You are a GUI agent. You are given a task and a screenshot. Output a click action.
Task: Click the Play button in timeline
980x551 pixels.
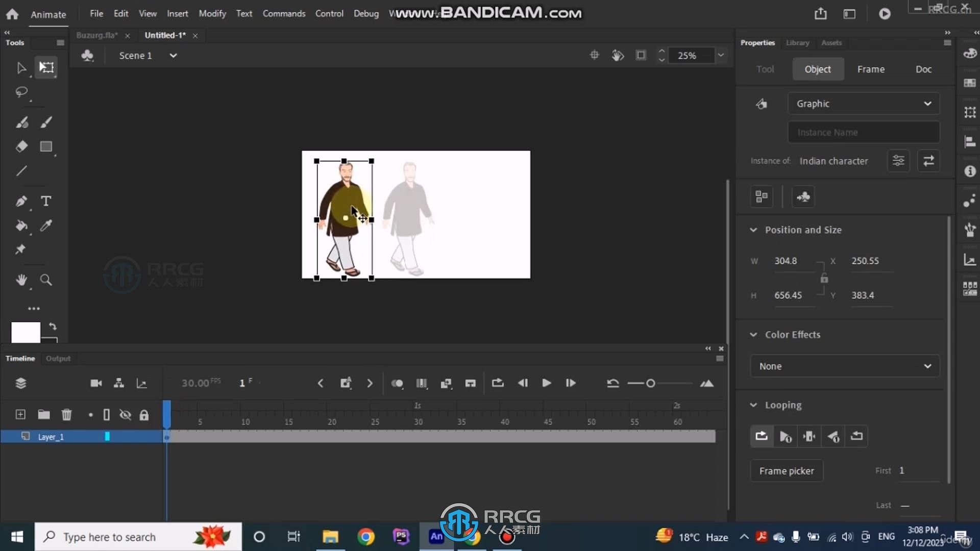(x=546, y=383)
